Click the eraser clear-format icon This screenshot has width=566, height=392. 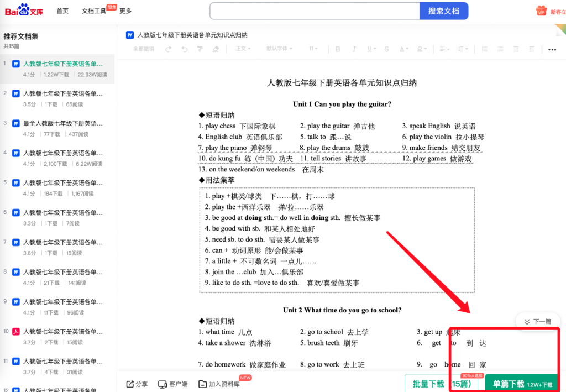tap(216, 49)
